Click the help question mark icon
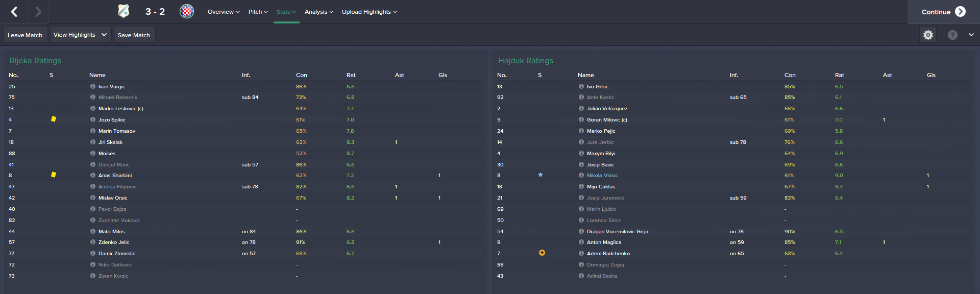The height and width of the screenshot is (294, 980). coord(952,35)
